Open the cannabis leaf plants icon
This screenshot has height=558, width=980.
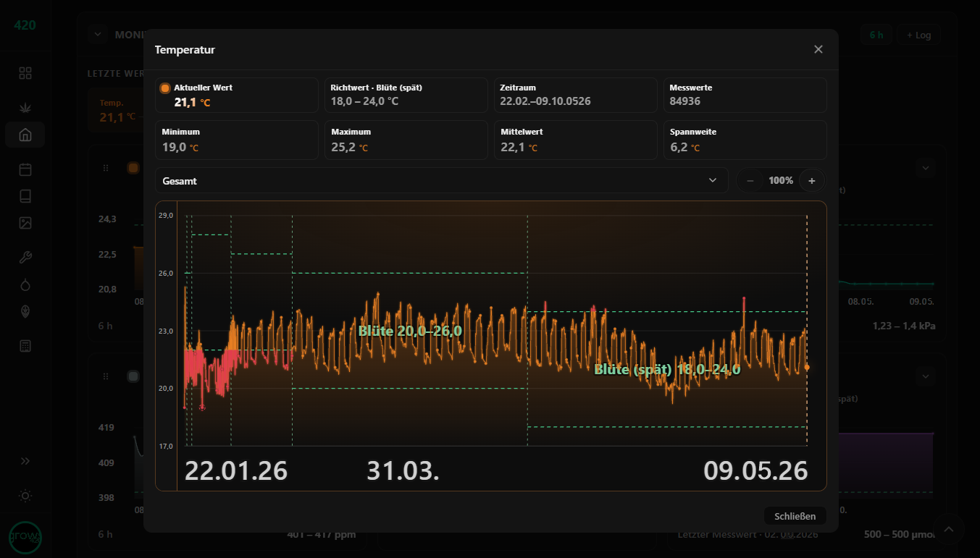[x=25, y=108]
